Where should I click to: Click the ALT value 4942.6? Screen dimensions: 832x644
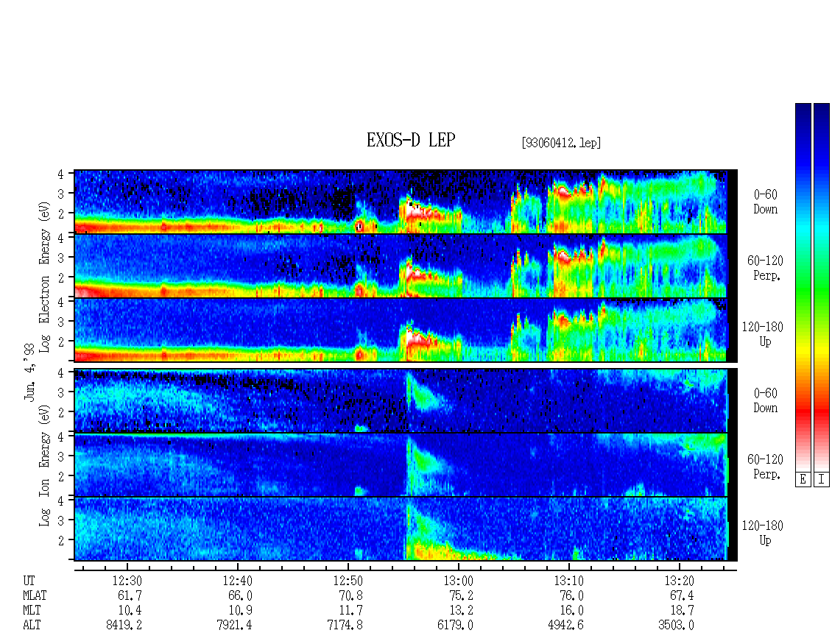click(x=565, y=626)
